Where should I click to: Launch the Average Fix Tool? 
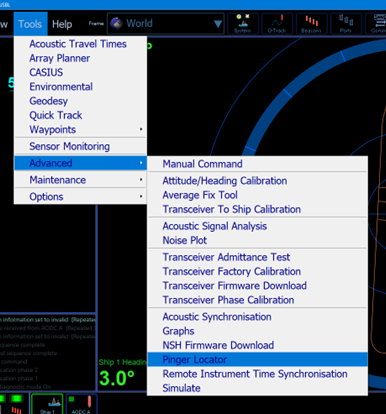click(x=257, y=195)
